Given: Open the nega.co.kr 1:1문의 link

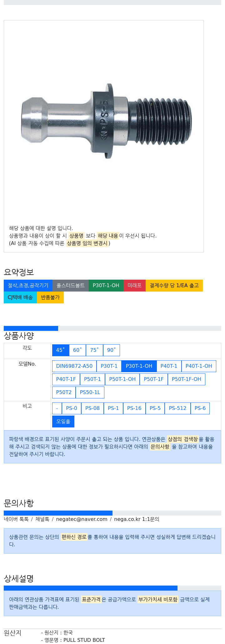Looking at the screenshot, I should (x=137, y=519).
